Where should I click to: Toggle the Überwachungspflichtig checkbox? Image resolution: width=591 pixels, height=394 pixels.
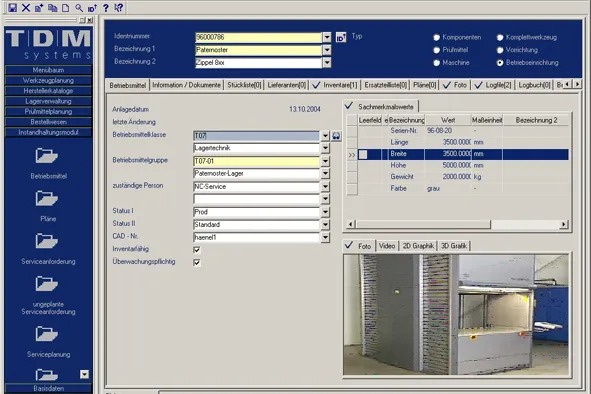pyautogui.click(x=197, y=262)
